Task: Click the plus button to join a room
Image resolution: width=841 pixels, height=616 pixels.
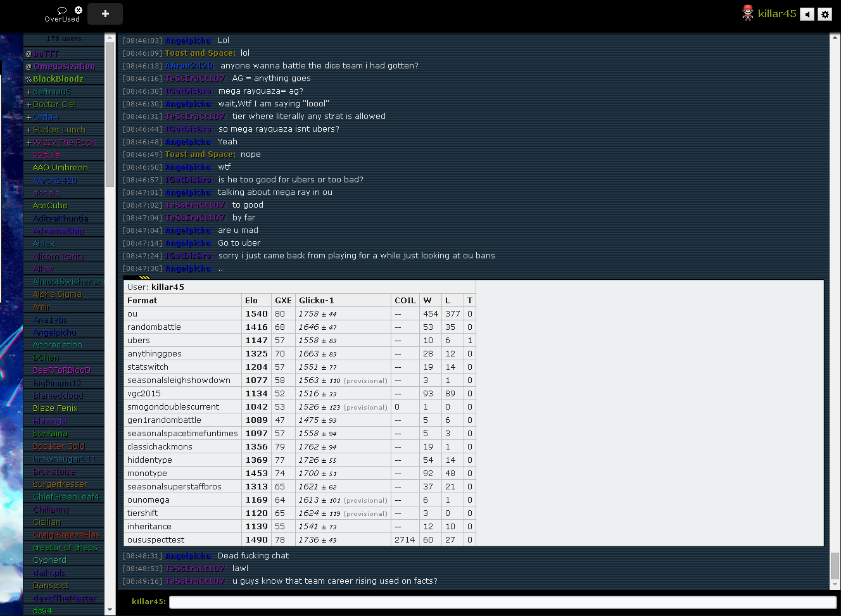Action: (x=105, y=13)
